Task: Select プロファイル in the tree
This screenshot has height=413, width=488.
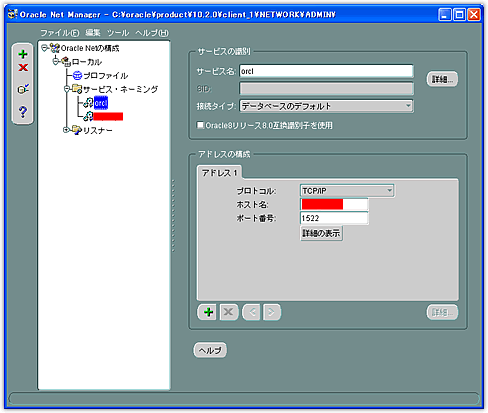Action: pos(106,76)
